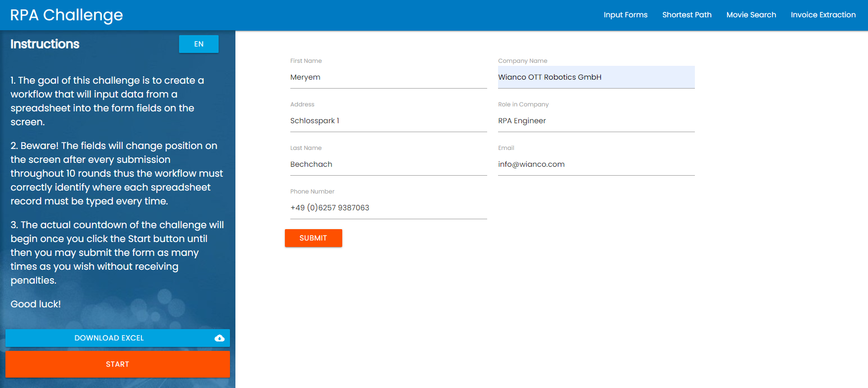Screen dimensions: 868x388
Task: Click the Instructions heading
Action: coord(45,44)
